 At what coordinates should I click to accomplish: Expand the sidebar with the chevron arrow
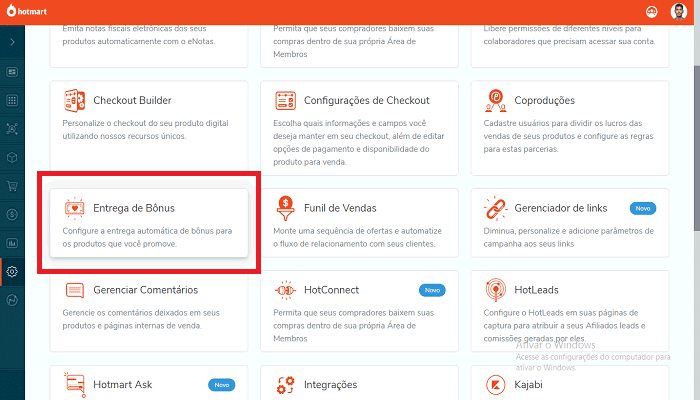12,42
